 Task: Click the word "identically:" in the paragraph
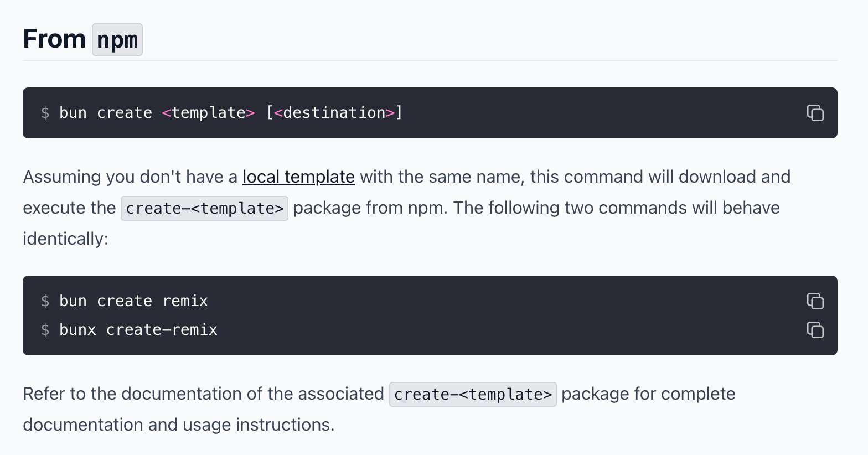[65, 239]
